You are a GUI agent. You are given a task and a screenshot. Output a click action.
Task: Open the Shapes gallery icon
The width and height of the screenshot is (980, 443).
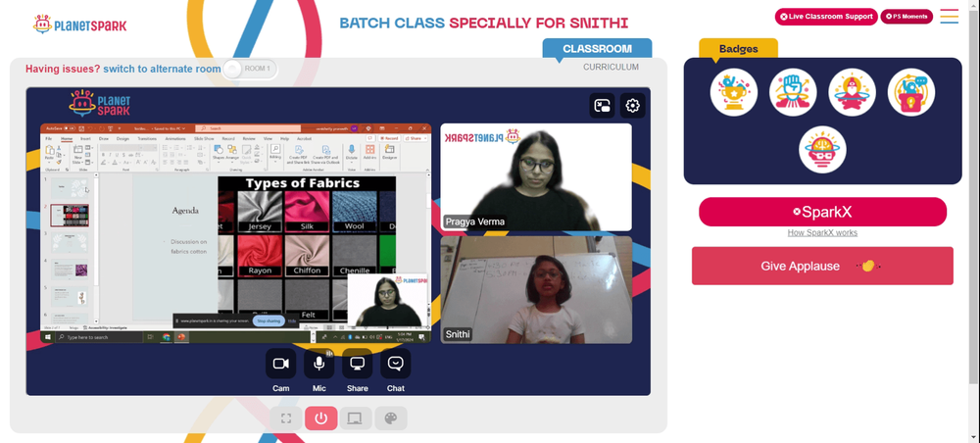pos(219,149)
